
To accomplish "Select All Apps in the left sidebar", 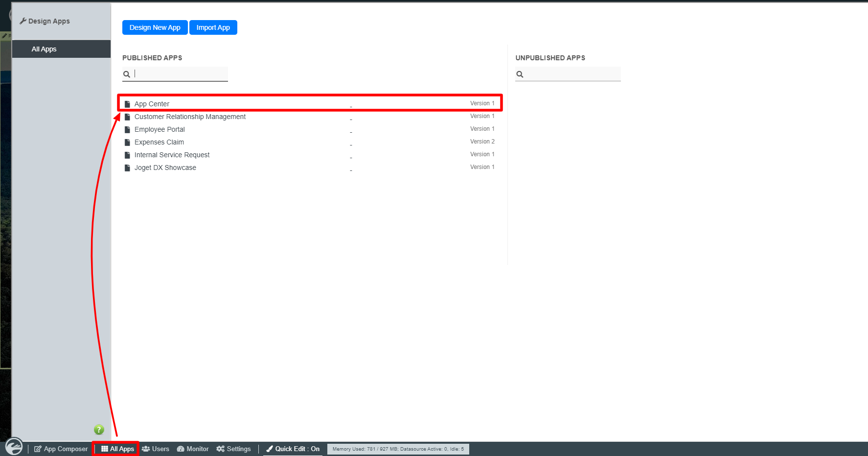I will [x=61, y=49].
